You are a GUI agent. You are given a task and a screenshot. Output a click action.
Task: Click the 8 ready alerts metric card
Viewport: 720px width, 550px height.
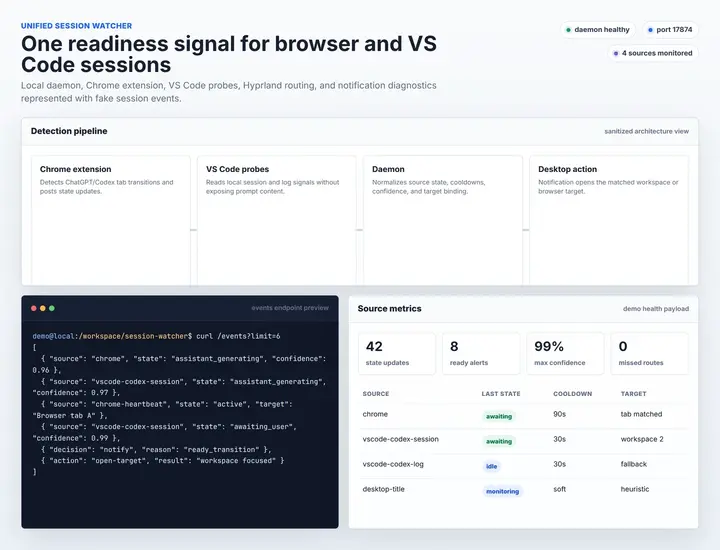481,354
